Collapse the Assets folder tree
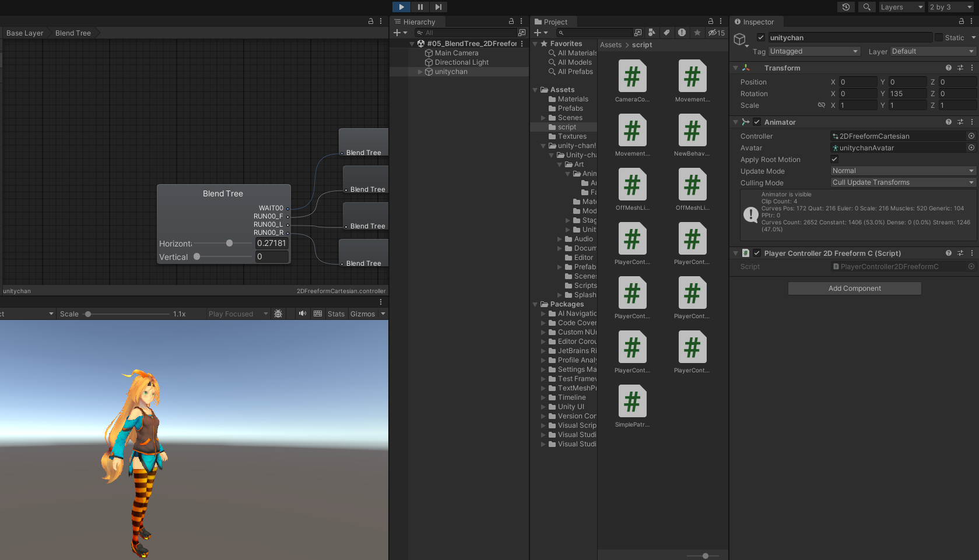979x560 pixels. [x=535, y=90]
